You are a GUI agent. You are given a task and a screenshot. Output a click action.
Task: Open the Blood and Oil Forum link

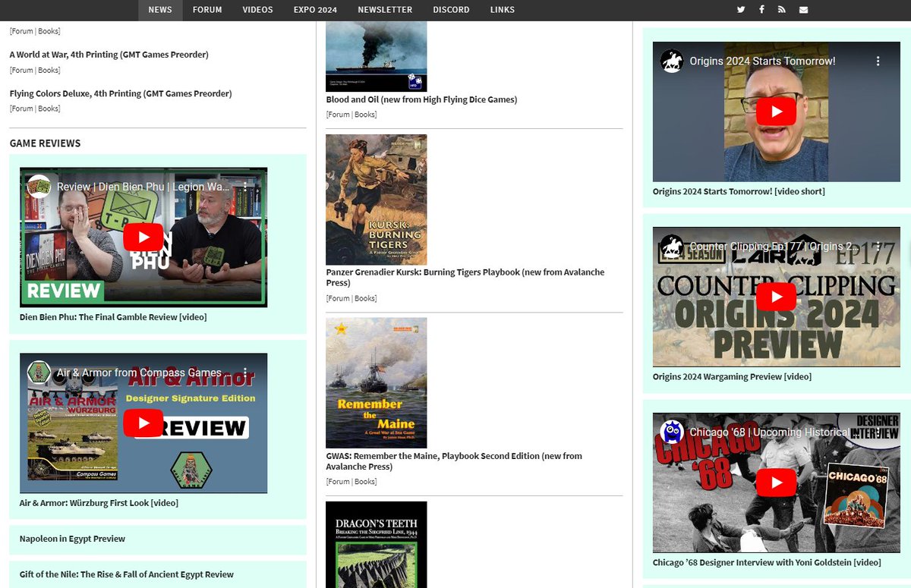(338, 115)
